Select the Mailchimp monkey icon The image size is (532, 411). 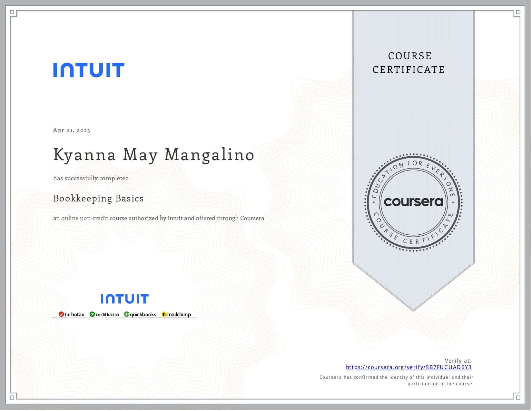coord(164,313)
